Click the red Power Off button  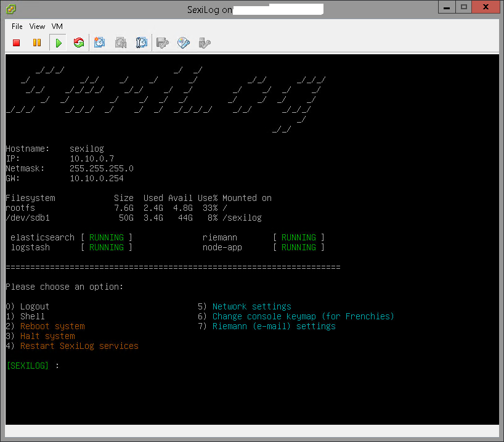pos(17,43)
